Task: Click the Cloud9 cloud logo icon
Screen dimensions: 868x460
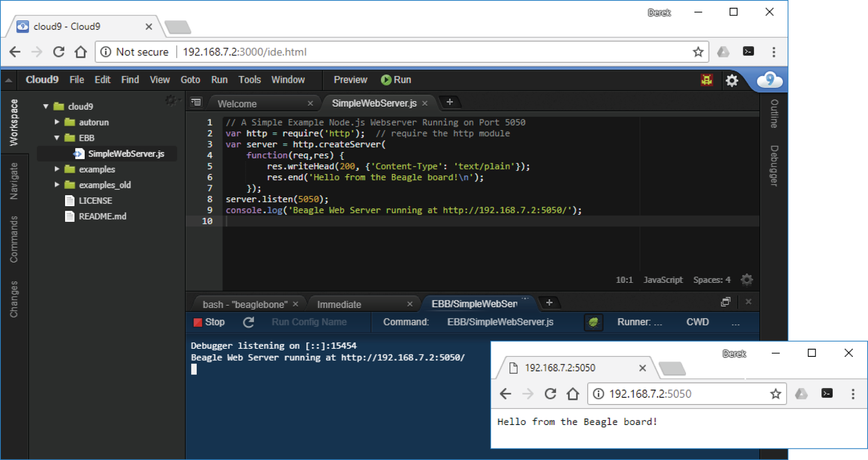Action: click(x=769, y=80)
